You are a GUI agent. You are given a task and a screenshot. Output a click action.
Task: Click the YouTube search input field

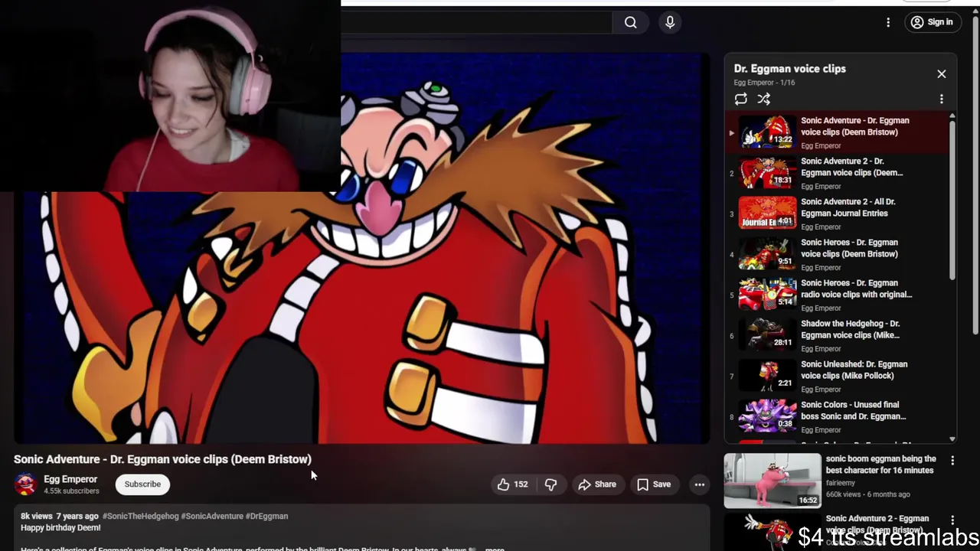pyautogui.click(x=476, y=23)
